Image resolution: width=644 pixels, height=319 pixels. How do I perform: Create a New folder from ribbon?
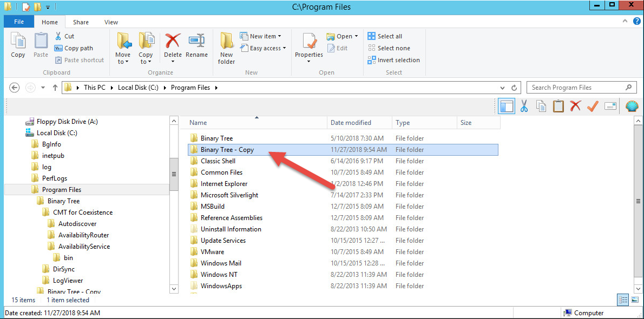226,49
